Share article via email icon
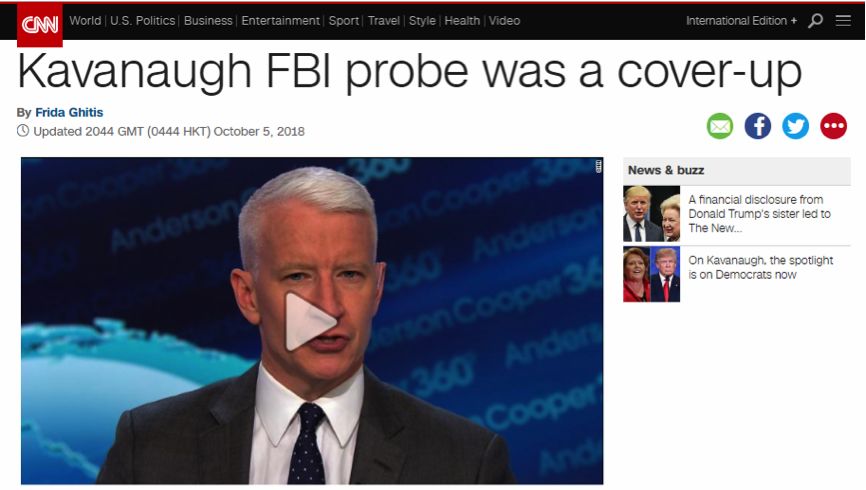This screenshot has height=490, width=866. pos(720,127)
